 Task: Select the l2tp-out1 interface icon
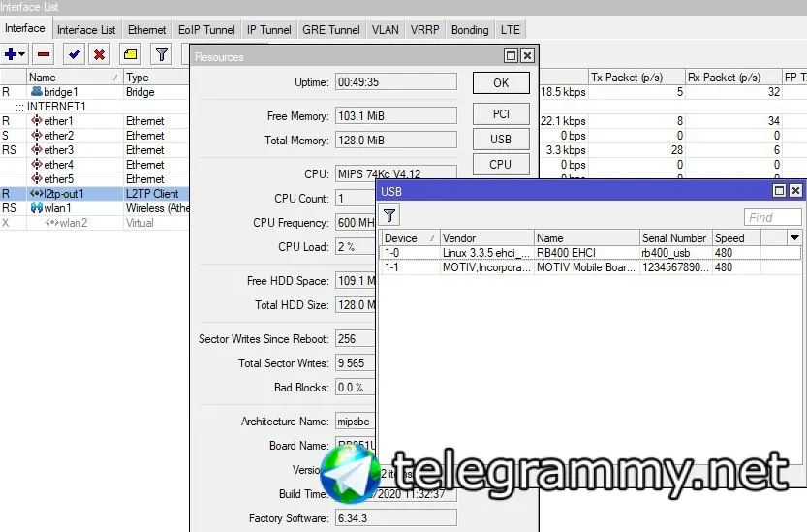pos(37,193)
